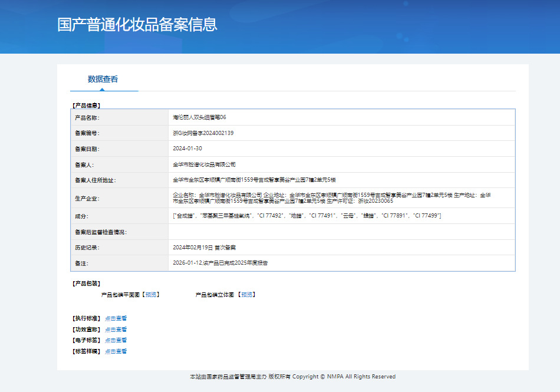Viewport: 560px width, 392px height.
Task: Click the 【执行标准】 label
Action: pyautogui.click(x=87, y=318)
